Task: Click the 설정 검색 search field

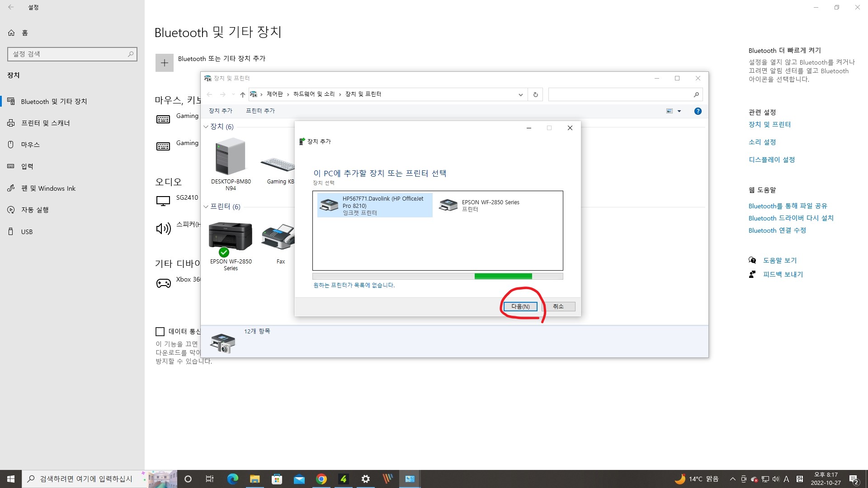Action: [68, 54]
